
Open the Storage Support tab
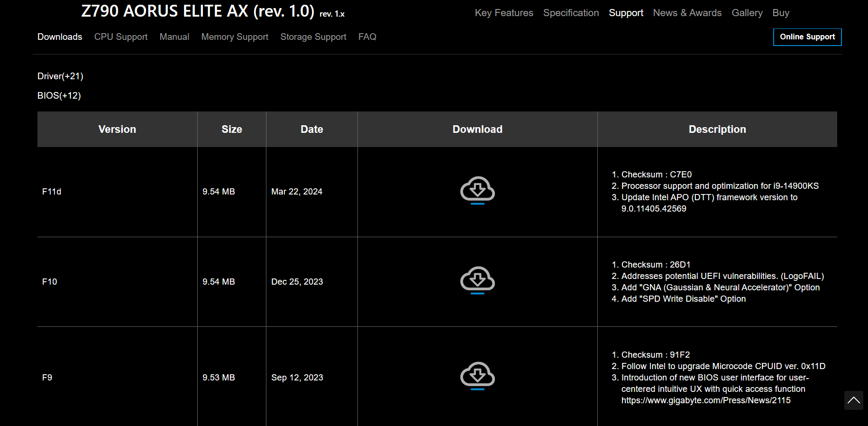click(313, 37)
